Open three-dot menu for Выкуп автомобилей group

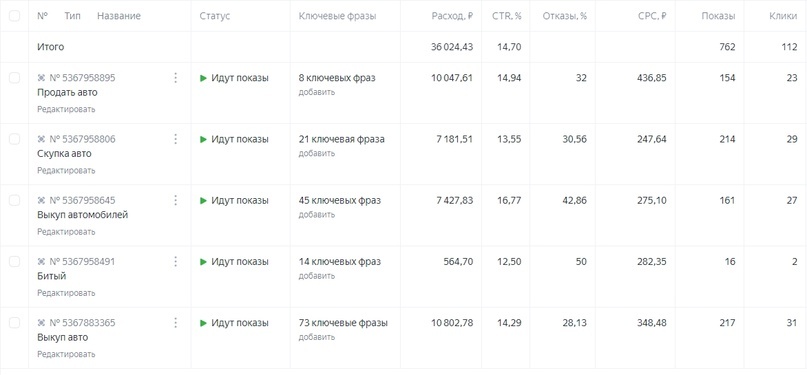pyautogui.click(x=176, y=200)
